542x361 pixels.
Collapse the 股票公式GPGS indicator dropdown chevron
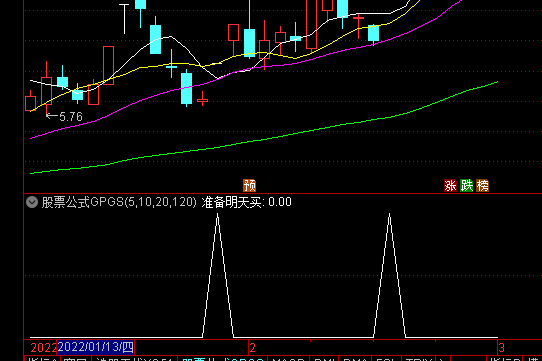(x=32, y=202)
